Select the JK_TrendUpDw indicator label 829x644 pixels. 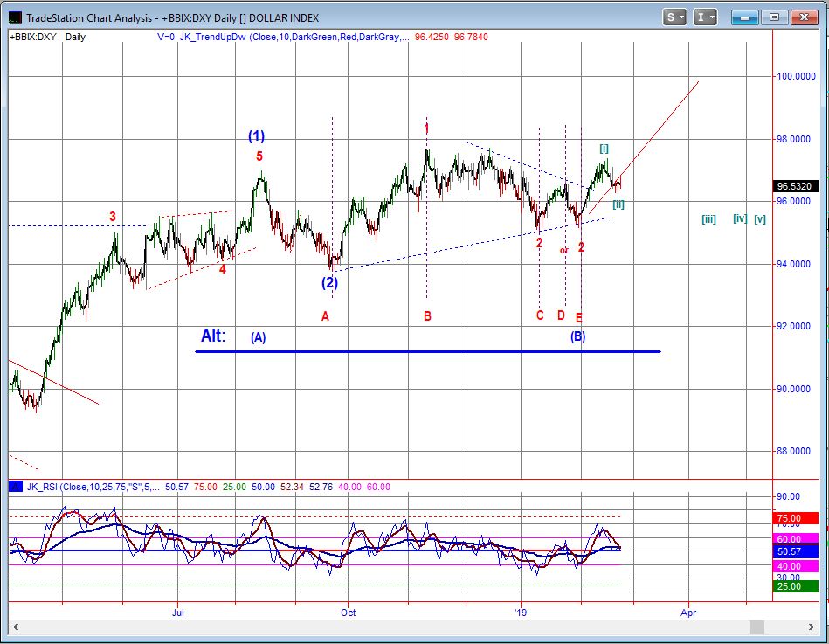tap(213, 37)
